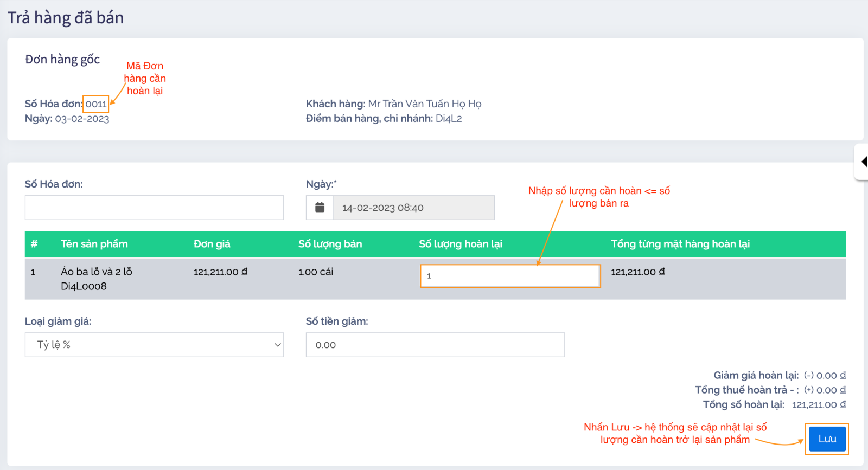Collapse the side panel using the black arrow
The height and width of the screenshot is (470, 868).
point(864,162)
